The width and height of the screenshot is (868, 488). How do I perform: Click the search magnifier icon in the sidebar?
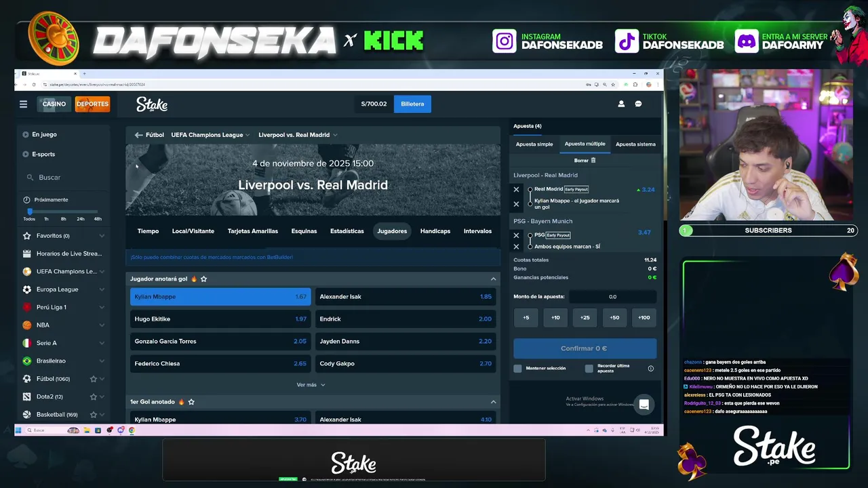[30, 178]
